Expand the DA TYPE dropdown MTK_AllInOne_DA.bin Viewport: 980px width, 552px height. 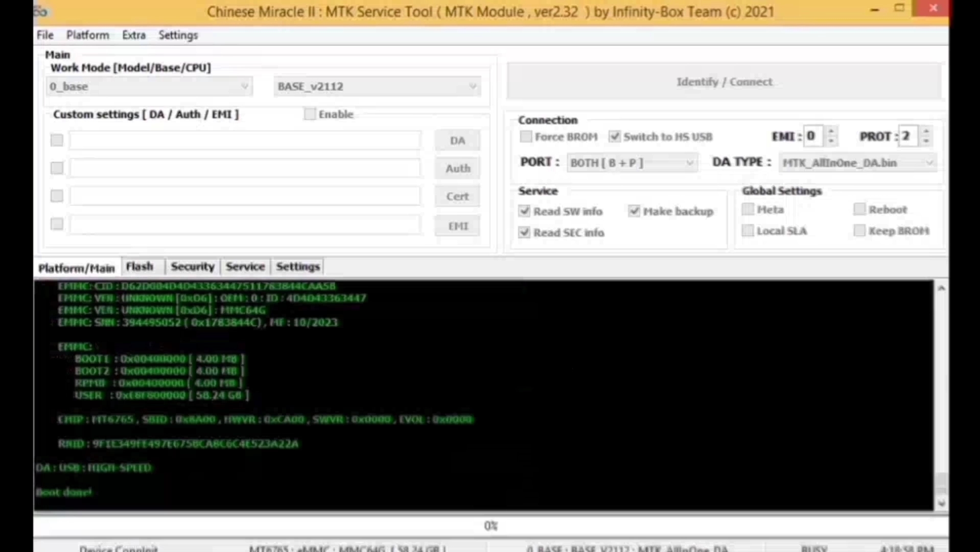click(x=857, y=163)
